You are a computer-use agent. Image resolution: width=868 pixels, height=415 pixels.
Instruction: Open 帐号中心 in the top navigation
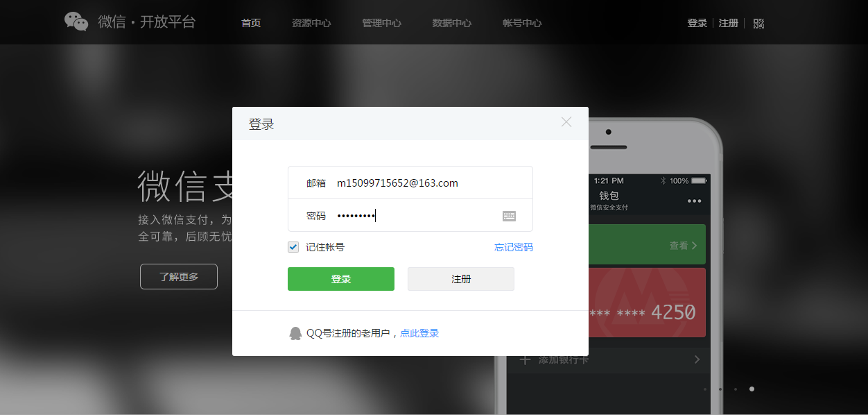click(x=522, y=23)
